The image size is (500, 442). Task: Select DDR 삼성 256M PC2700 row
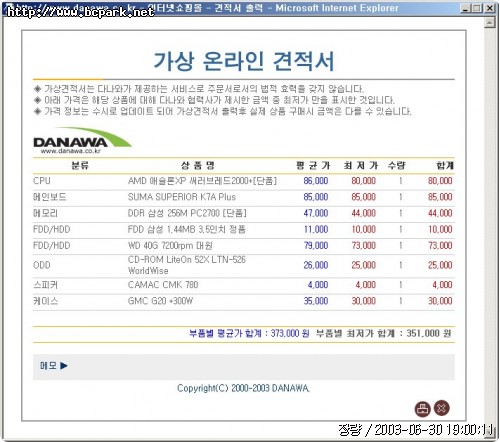click(x=244, y=213)
